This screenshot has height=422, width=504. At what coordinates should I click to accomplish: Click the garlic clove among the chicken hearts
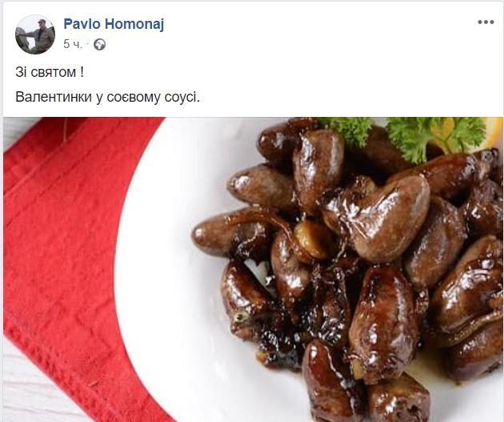click(312, 239)
